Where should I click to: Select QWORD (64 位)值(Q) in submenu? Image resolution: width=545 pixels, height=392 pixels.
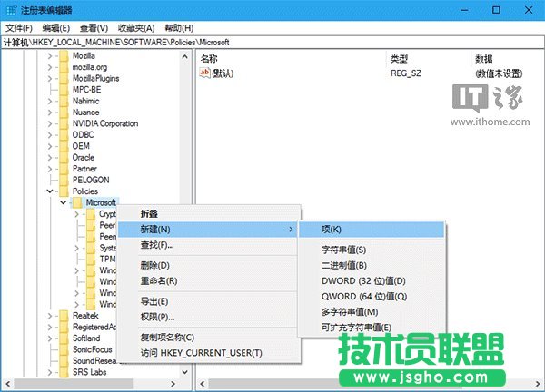point(372,297)
